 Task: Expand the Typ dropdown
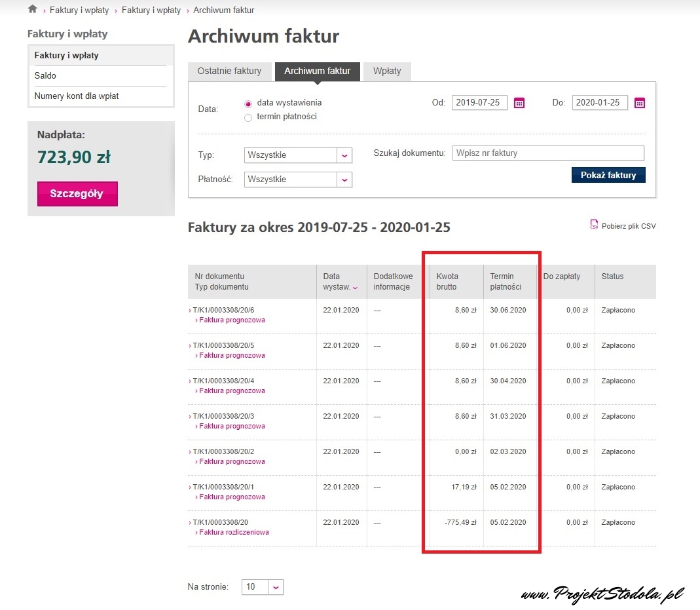[344, 155]
